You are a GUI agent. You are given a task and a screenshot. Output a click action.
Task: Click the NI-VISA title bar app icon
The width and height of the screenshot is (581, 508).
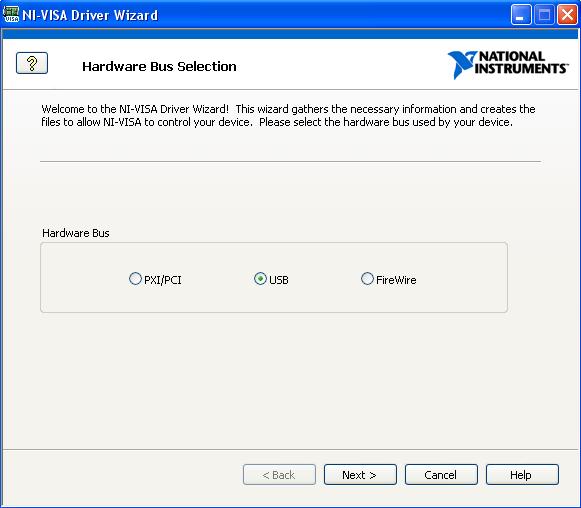(11, 14)
